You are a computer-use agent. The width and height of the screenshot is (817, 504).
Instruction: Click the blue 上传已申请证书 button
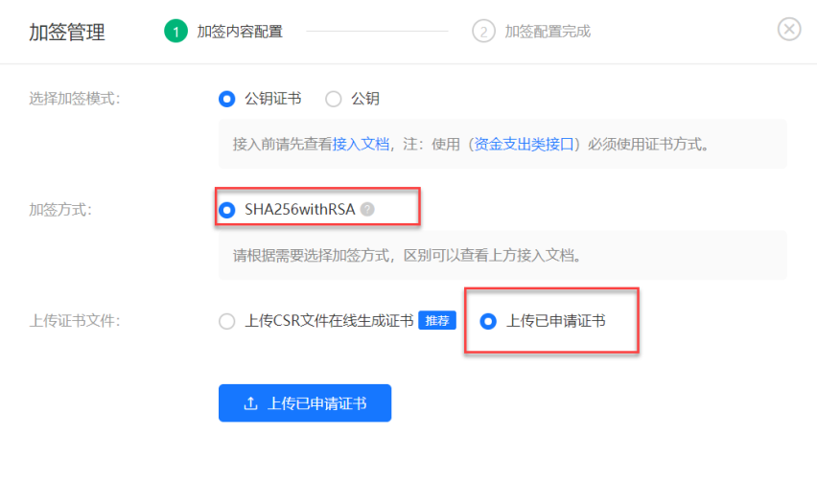305,403
